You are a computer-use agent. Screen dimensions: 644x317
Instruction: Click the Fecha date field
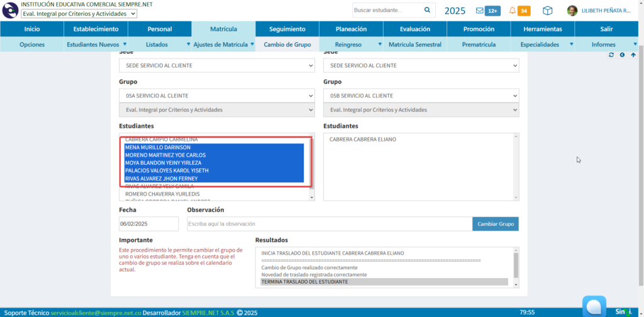tap(148, 224)
